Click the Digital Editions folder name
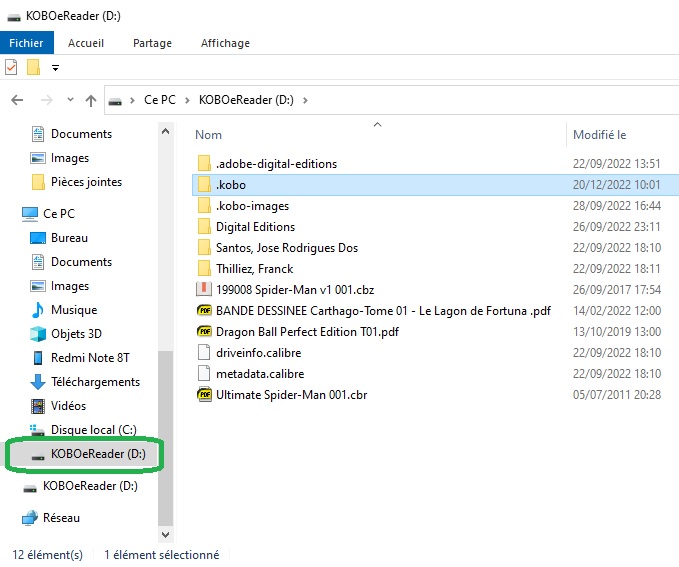 click(255, 227)
